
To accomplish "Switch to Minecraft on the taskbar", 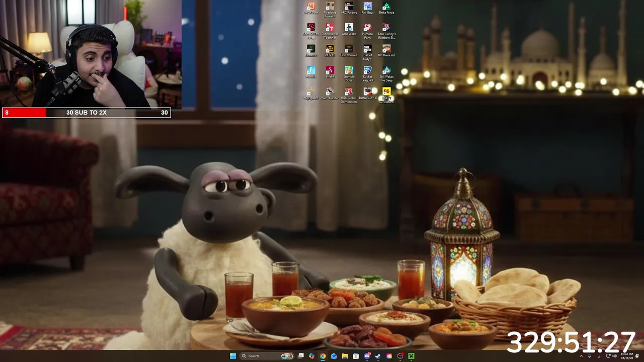I will click(x=411, y=356).
